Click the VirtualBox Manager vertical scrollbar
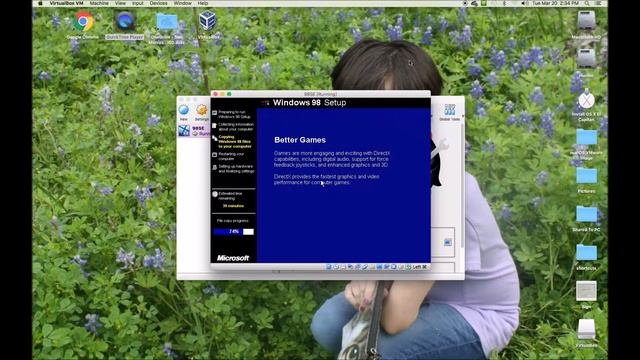The image size is (640, 360). pos(462,186)
